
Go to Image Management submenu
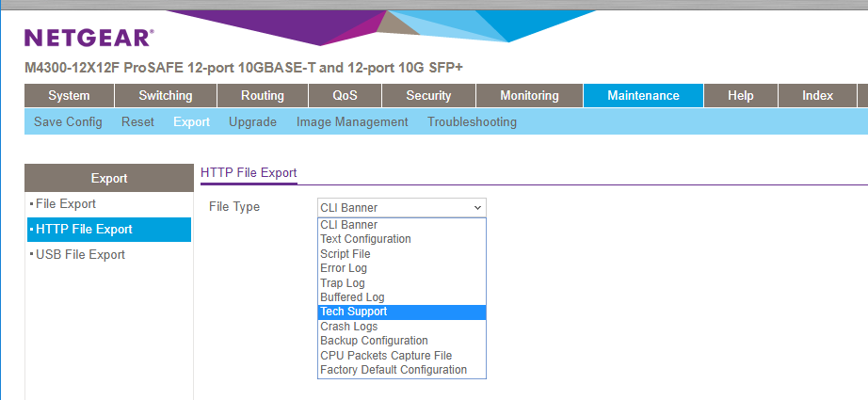click(352, 121)
